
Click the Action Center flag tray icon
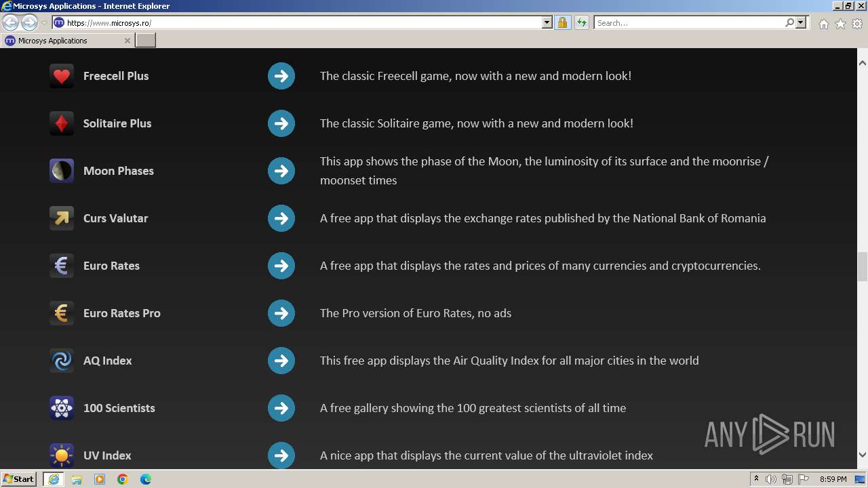804,479
